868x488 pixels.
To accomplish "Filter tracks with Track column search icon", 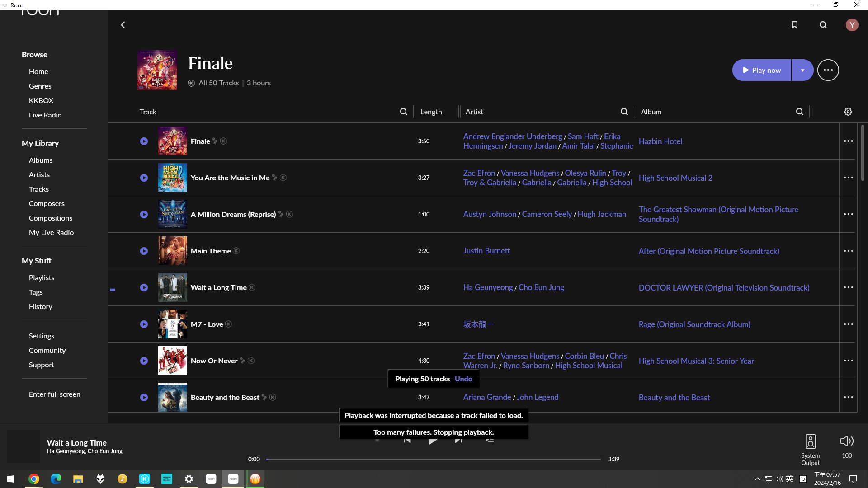I will (403, 112).
